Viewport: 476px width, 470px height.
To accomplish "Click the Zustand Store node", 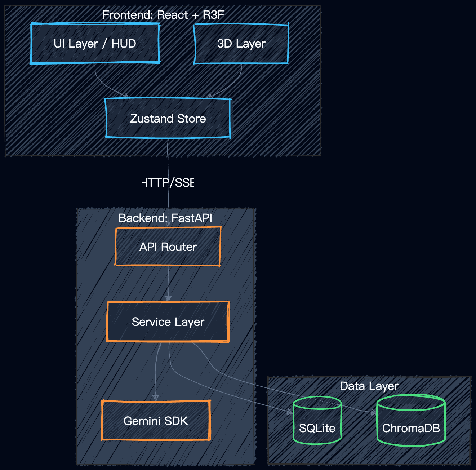I will (x=168, y=118).
